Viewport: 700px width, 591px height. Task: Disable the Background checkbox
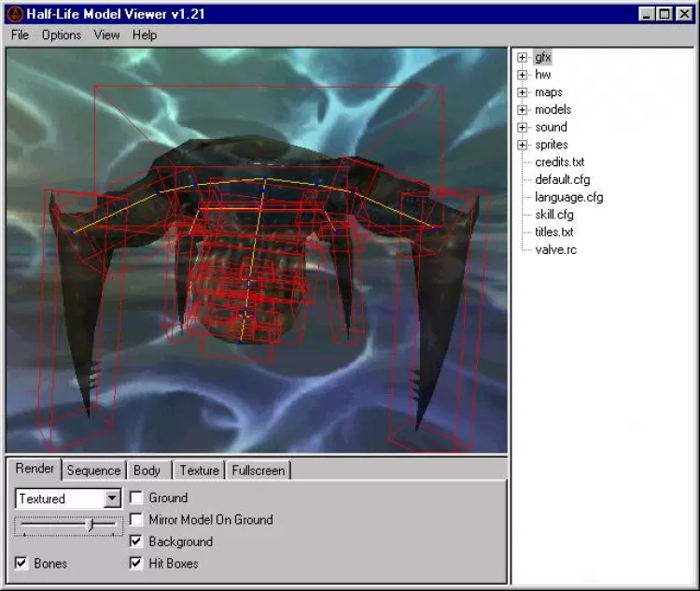(x=136, y=542)
